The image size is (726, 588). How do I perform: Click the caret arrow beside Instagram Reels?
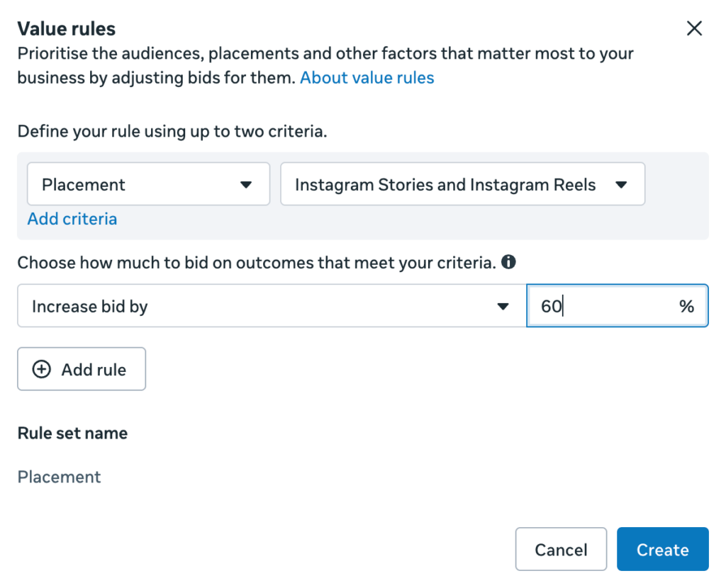click(x=621, y=185)
